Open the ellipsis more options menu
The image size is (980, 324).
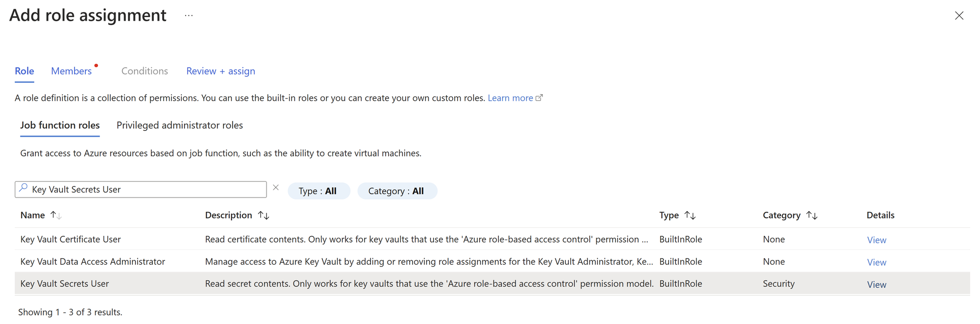[189, 16]
